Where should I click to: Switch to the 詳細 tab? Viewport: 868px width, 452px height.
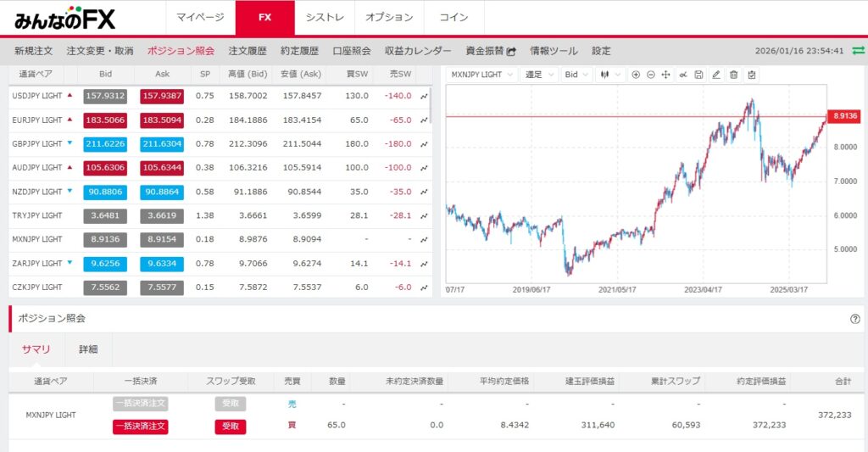[x=88, y=349]
